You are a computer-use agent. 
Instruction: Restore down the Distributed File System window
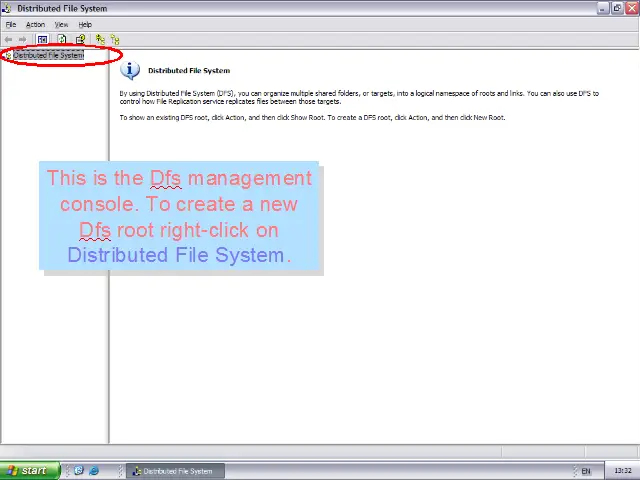[x=617, y=8]
